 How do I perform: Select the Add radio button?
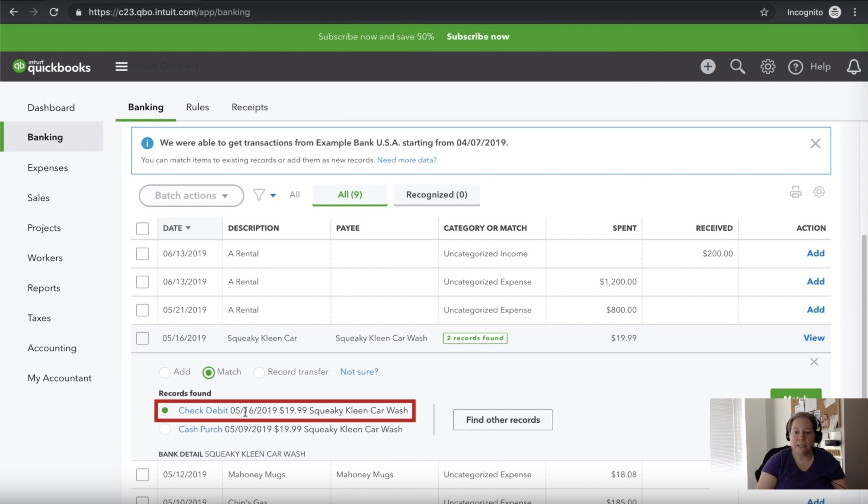[165, 372]
